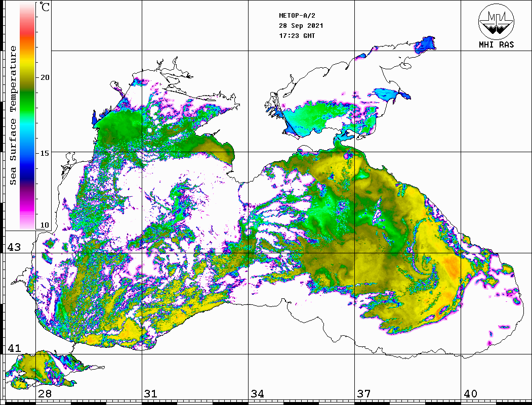Click the '15' colorbar tick label
532x405 pixels.
(x=45, y=153)
